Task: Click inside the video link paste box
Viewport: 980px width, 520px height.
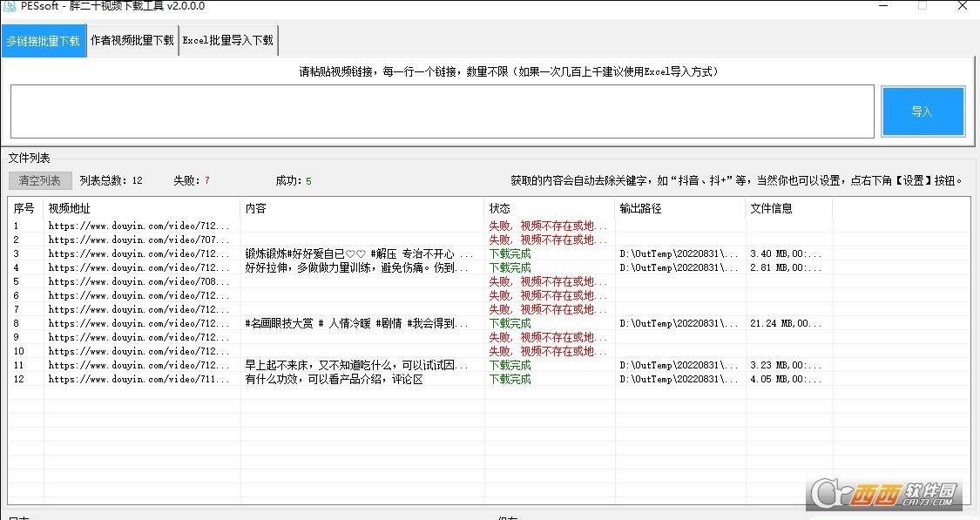Action: (x=442, y=111)
